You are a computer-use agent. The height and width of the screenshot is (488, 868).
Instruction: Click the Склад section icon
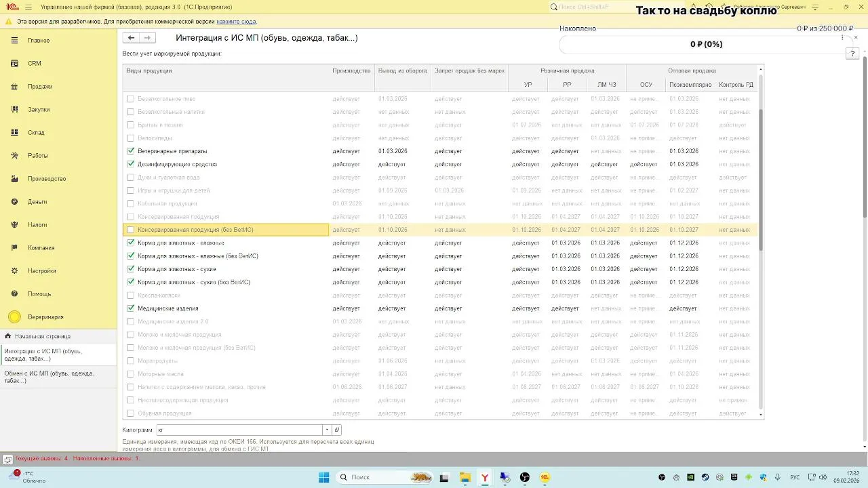click(x=14, y=133)
